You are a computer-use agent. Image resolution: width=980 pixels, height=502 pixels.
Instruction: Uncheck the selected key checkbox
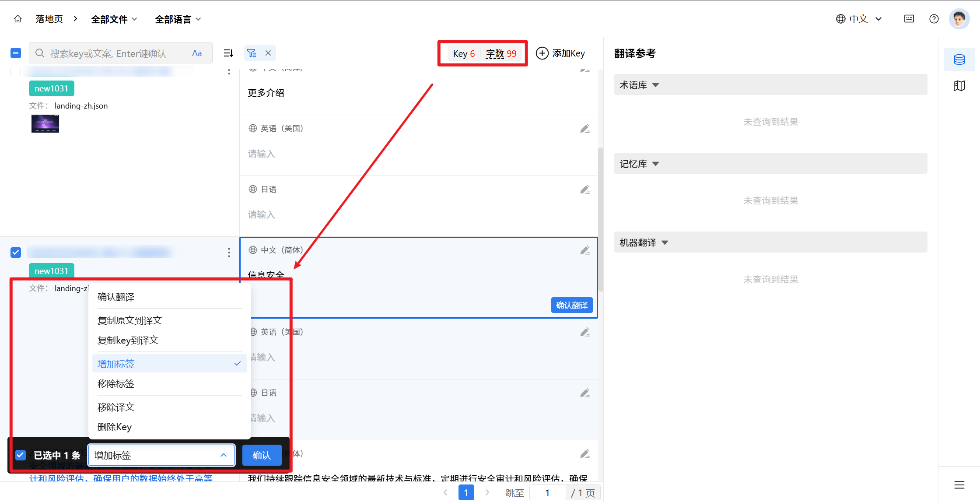tap(16, 253)
